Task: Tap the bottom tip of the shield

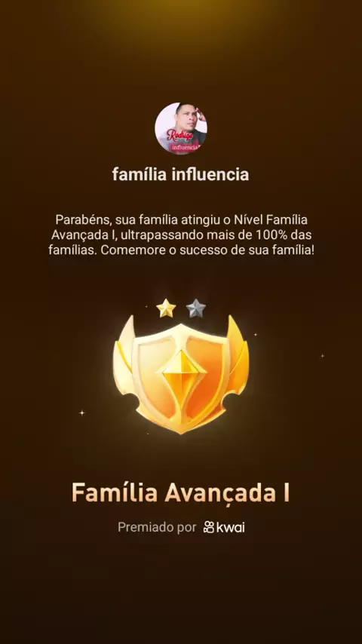Action: tap(181, 429)
